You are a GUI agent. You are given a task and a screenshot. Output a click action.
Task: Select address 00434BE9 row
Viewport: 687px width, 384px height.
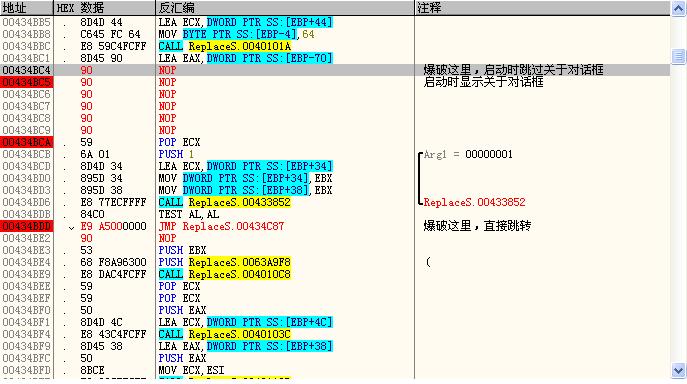27,274
